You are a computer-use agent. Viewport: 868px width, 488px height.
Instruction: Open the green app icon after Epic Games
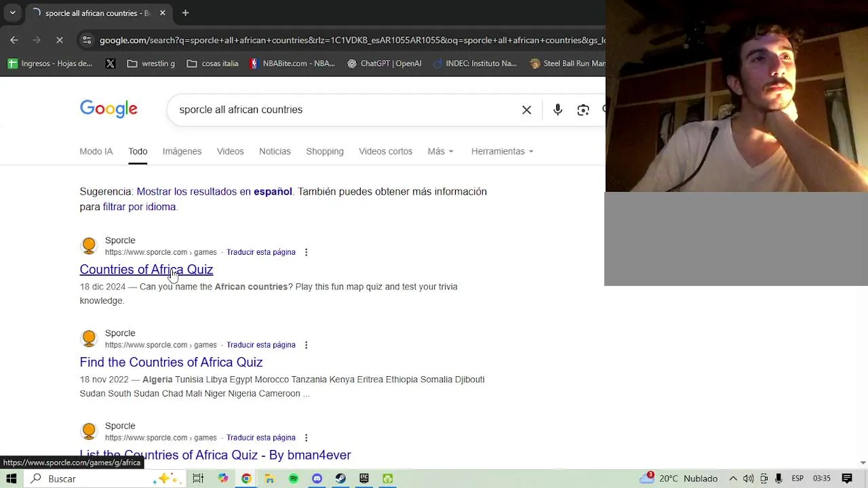pyautogui.click(x=387, y=479)
